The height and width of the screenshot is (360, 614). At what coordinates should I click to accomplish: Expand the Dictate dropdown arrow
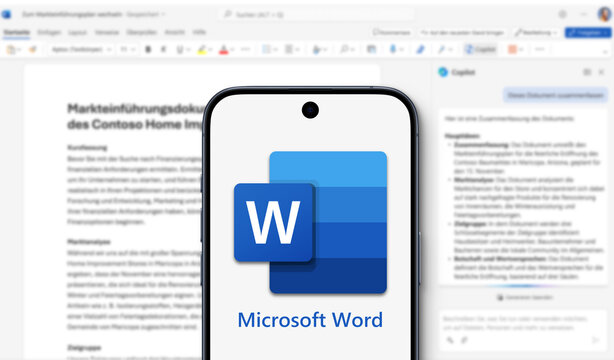[401, 50]
